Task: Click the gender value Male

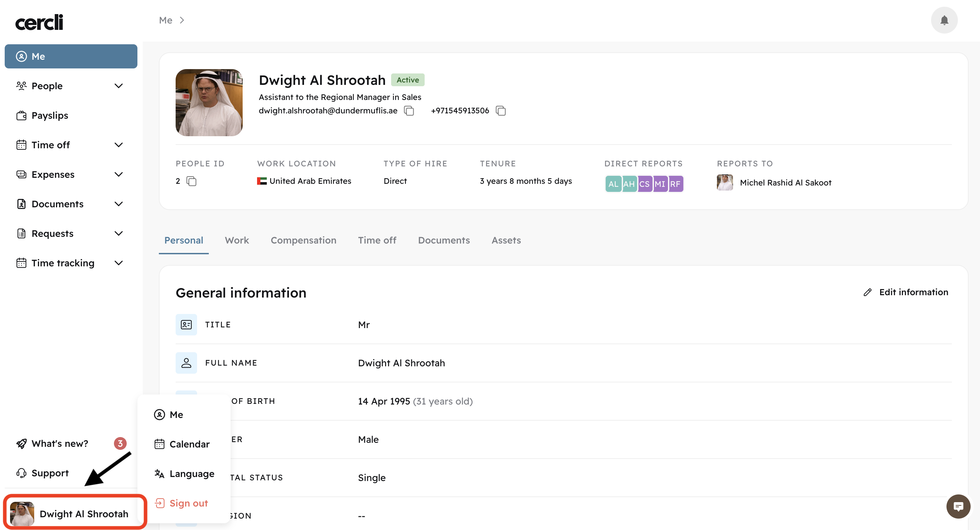Action: coord(368,439)
